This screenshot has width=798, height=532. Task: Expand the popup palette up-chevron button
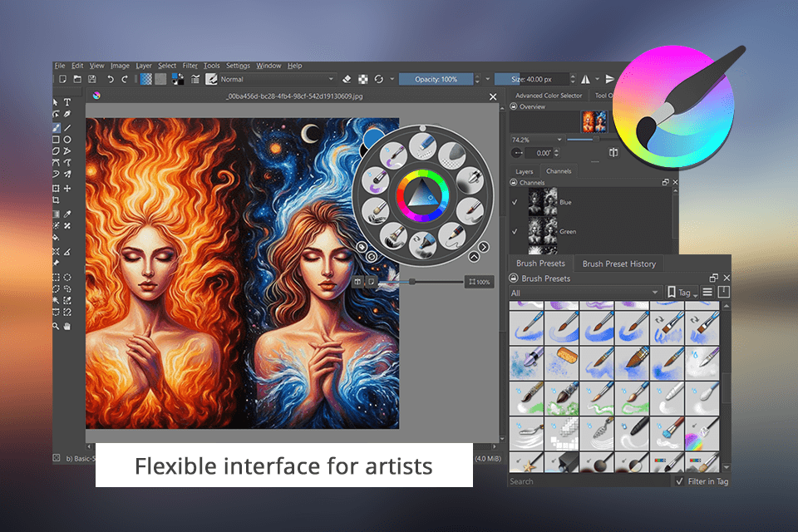tap(474, 257)
